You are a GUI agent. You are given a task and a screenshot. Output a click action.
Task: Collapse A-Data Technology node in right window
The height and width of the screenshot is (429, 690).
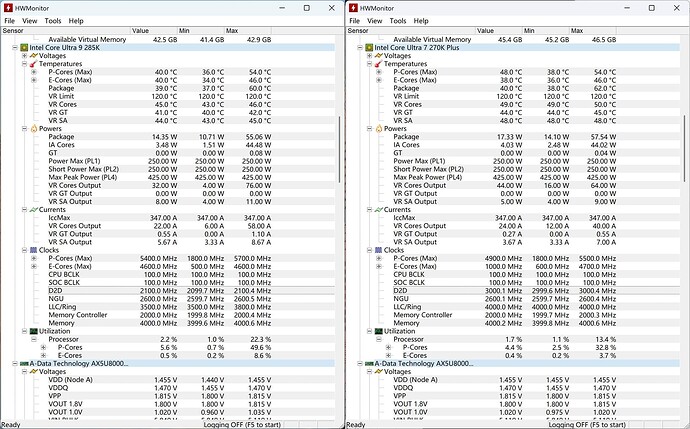pyautogui.click(x=360, y=364)
